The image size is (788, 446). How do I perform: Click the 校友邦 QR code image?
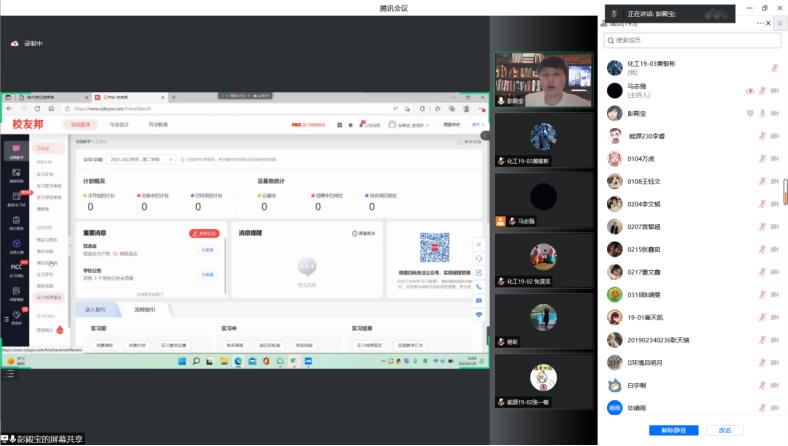coord(434,247)
